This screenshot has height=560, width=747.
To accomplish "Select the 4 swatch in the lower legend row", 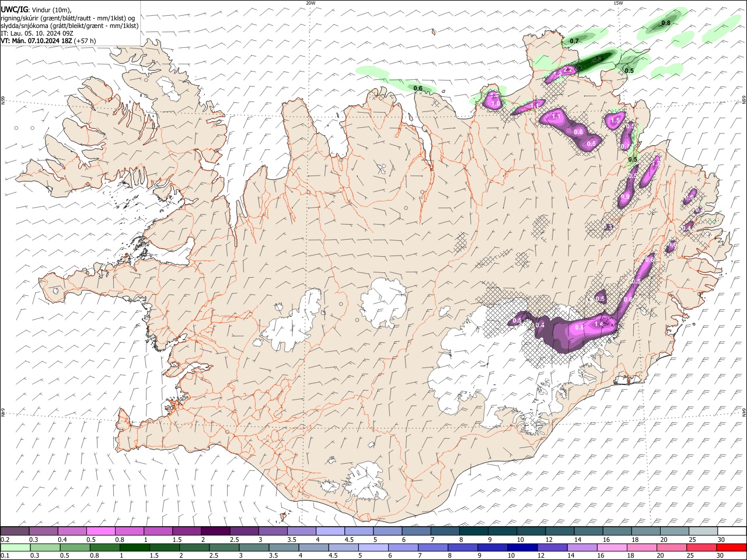I will (x=313, y=547).
